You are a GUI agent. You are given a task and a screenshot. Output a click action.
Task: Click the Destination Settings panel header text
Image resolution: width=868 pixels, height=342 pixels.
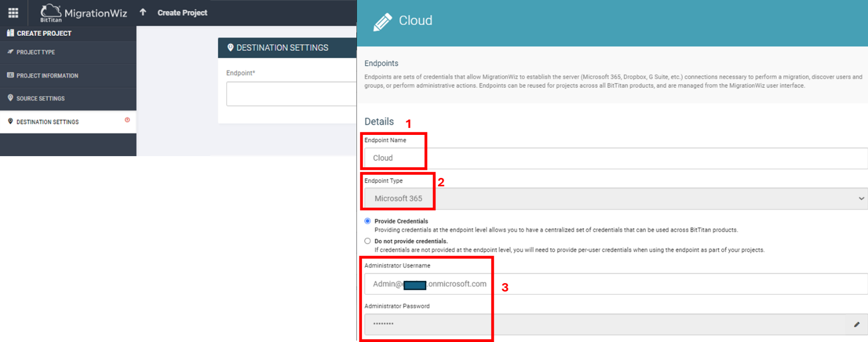tap(282, 48)
